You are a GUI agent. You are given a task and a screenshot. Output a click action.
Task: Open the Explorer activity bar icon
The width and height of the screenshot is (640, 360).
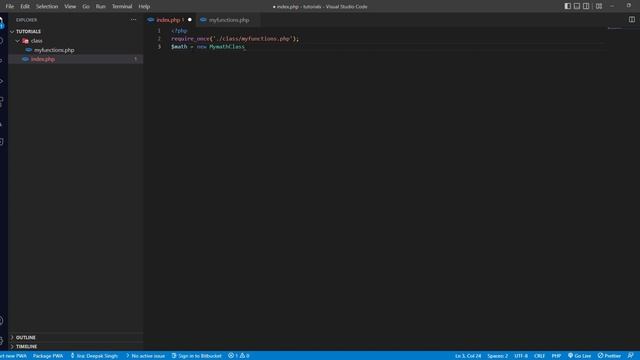pyautogui.click(x=2, y=22)
